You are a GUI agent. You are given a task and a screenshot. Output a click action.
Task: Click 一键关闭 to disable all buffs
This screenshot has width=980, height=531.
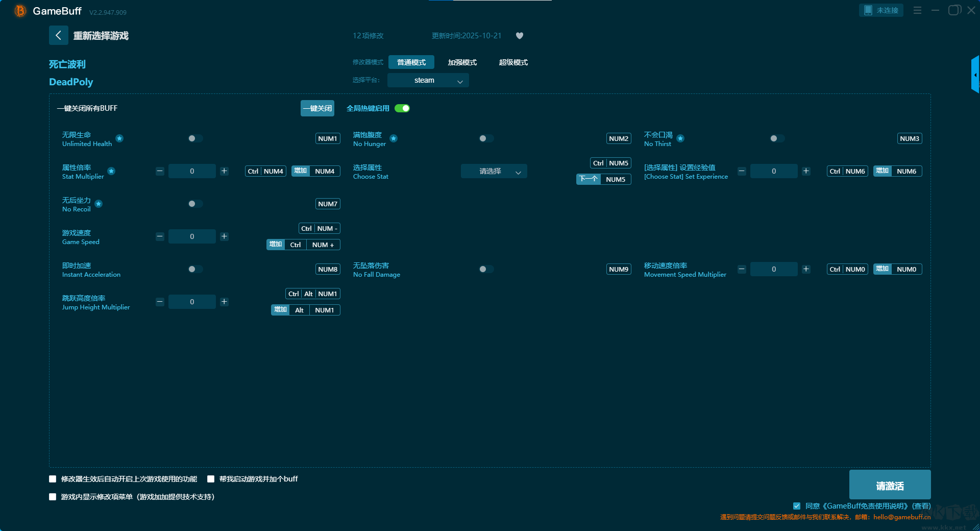[x=317, y=108]
